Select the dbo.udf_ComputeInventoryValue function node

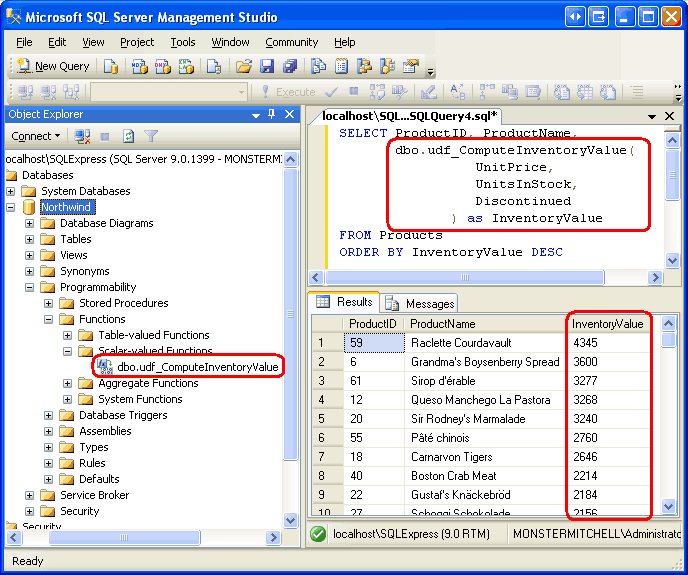tap(196, 367)
